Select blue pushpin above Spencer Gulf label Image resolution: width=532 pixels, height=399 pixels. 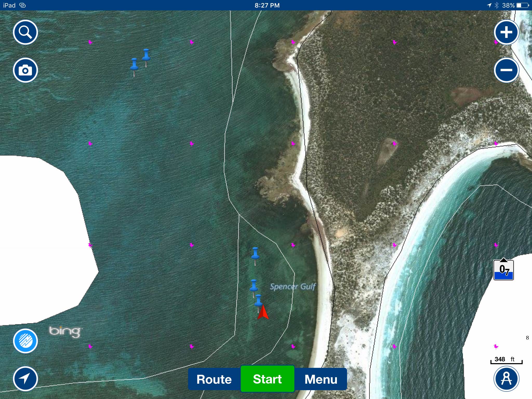[x=255, y=253]
